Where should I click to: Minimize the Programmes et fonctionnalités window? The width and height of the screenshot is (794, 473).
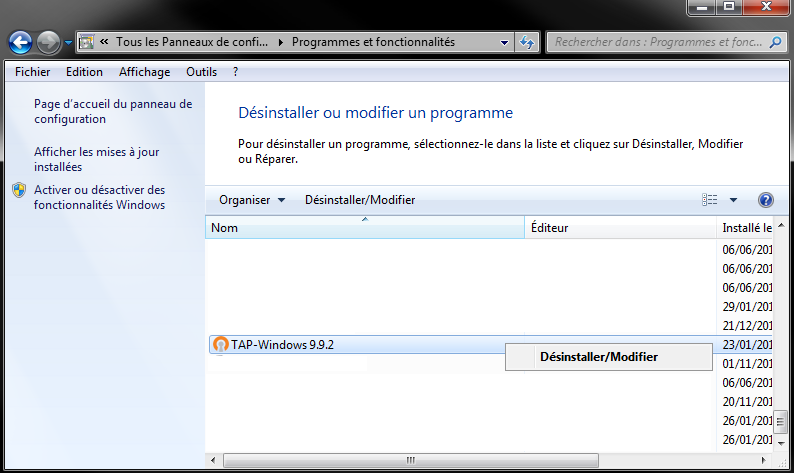701,7
